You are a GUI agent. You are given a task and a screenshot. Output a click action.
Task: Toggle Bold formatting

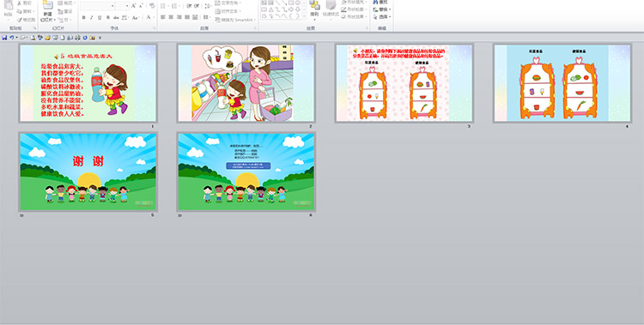click(84, 17)
